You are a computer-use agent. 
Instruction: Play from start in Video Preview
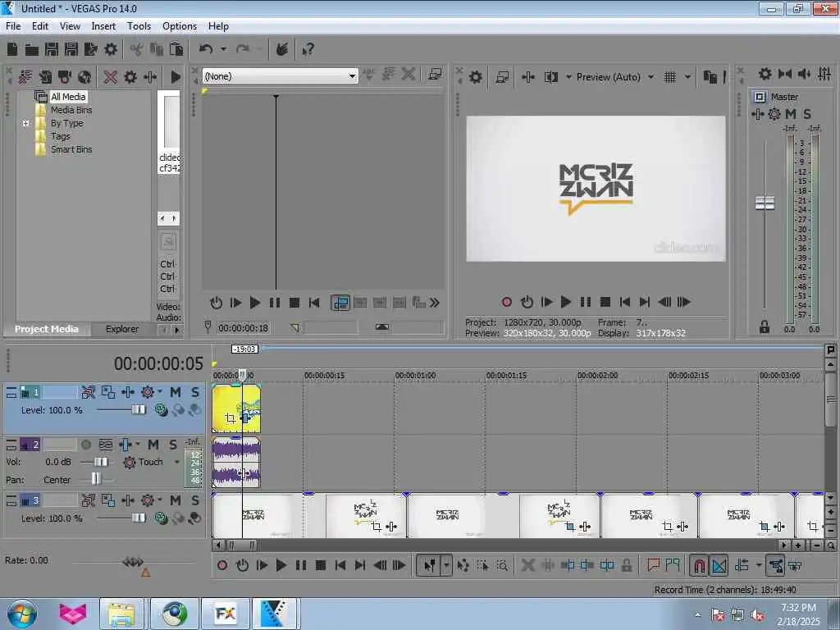[546, 302]
